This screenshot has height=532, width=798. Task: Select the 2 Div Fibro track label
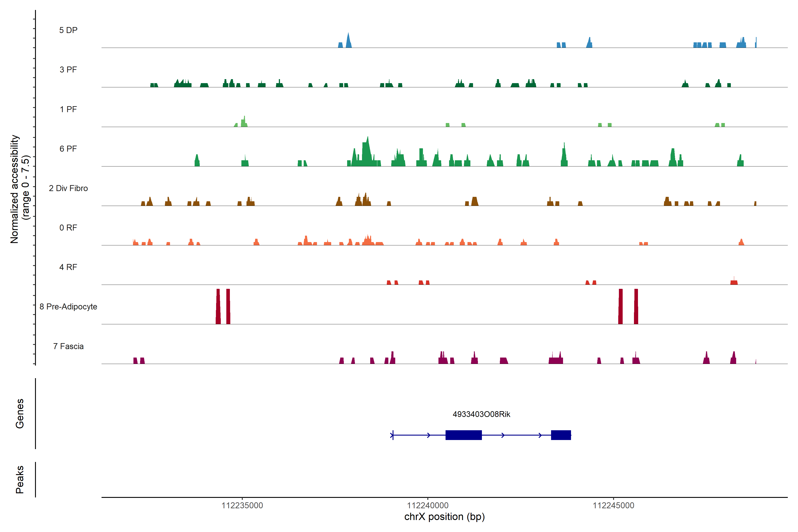68,188
